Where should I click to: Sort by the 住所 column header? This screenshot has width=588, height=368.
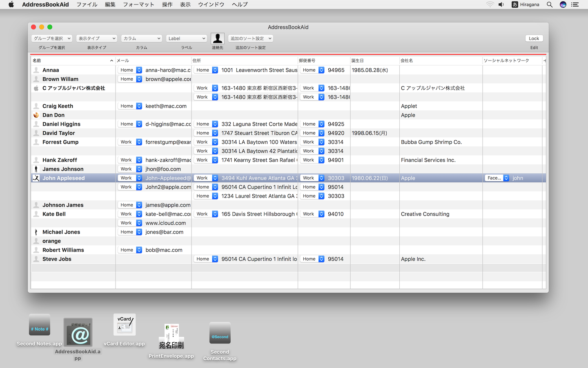pos(245,61)
